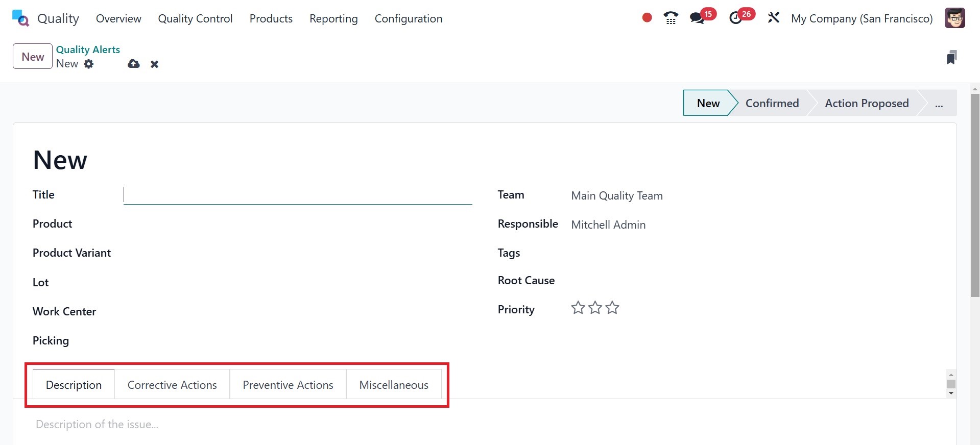Image resolution: width=980 pixels, height=445 pixels.
Task: Expand the Quality Control menu
Action: pos(195,19)
